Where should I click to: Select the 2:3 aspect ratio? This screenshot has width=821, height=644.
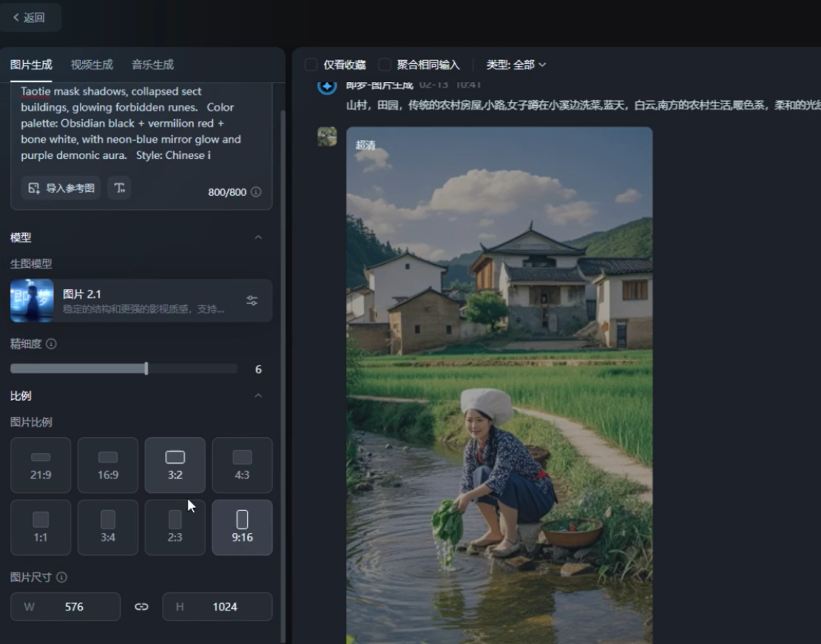pyautogui.click(x=175, y=527)
